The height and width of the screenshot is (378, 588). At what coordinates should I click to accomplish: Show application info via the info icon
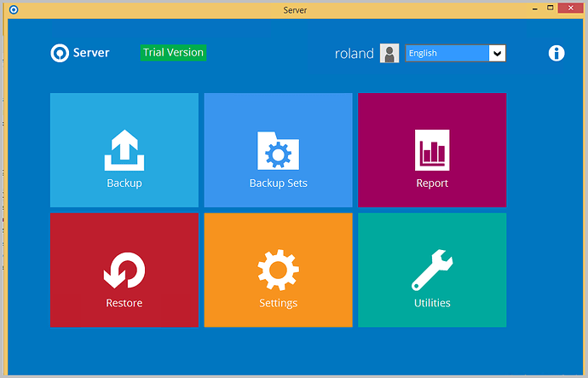[x=556, y=53]
